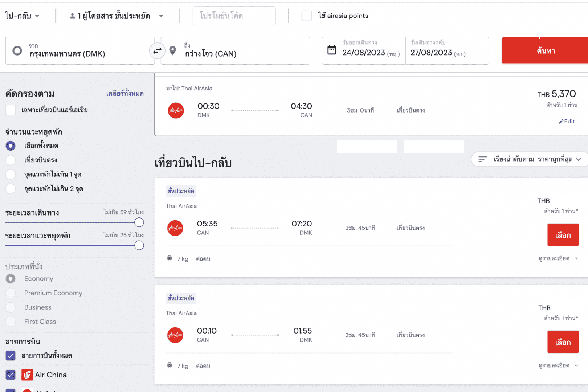This screenshot has width=588, height=392.
Task: Click the calendar icon for departure date
Action: [332, 50]
